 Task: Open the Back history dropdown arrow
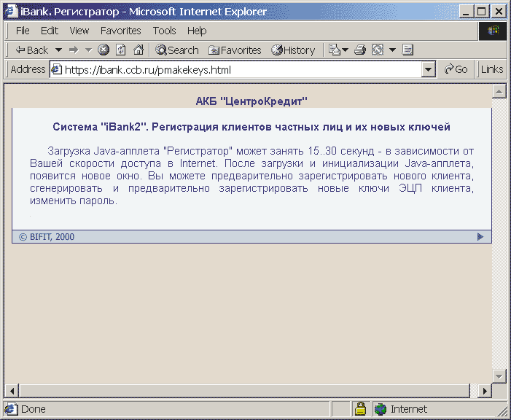tap(58, 50)
